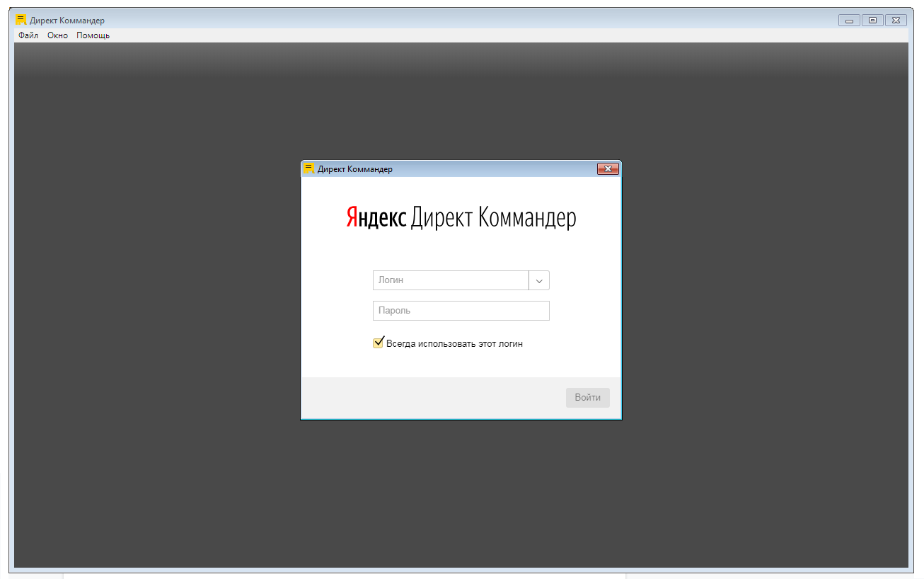Image resolution: width=924 pixels, height=579 pixels.
Task: Maximize the main Директ Коммандер window
Action: coord(872,20)
